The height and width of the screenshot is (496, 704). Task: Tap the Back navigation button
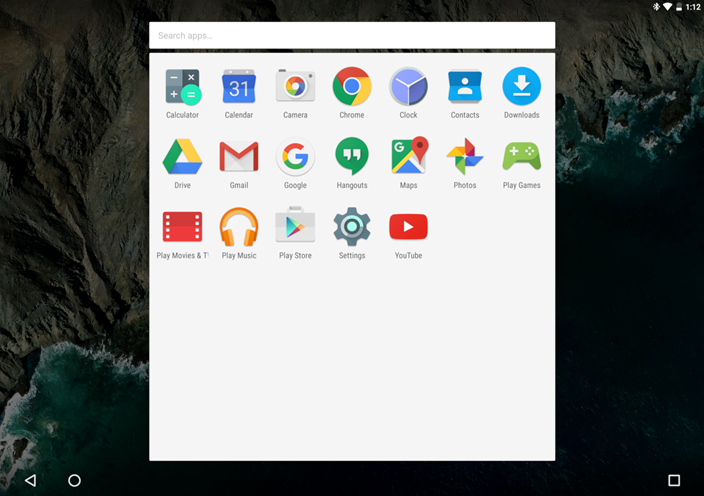[x=31, y=480]
